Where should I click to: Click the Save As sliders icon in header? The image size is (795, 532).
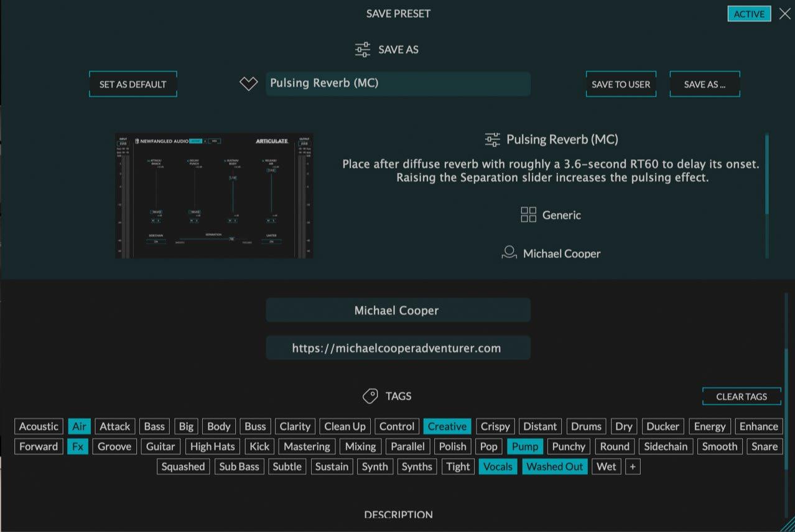click(x=363, y=50)
